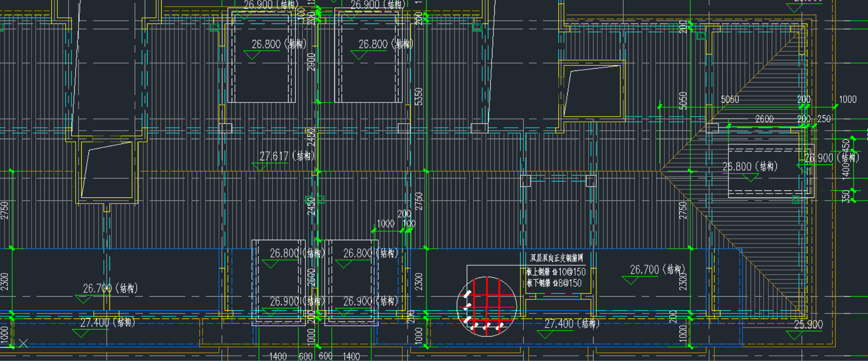Click the 25.900 elevation label

point(808,325)
